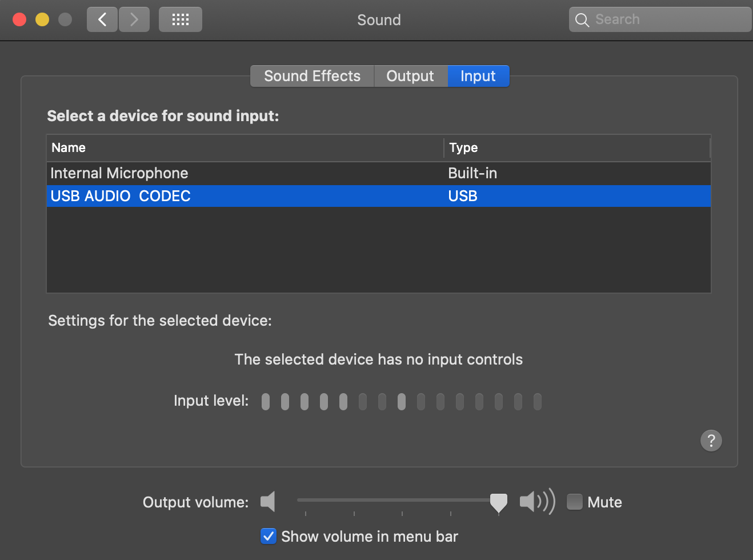Image resolution: width=753 pixels, height=560 pixels.
Task: Sort devices by the Type column header
Action: [577, 147]
